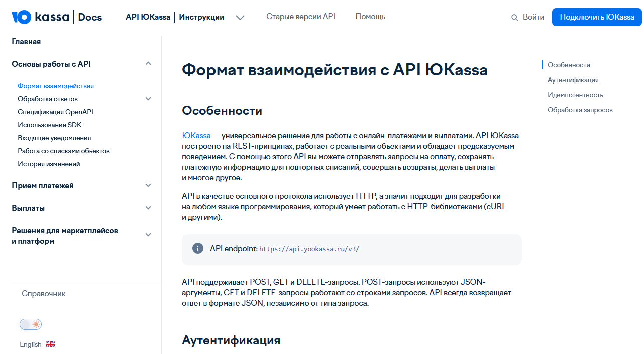The image size is (644, 354).
Task: Click the info icon beside API endpoint
Action: click(198, 248)
